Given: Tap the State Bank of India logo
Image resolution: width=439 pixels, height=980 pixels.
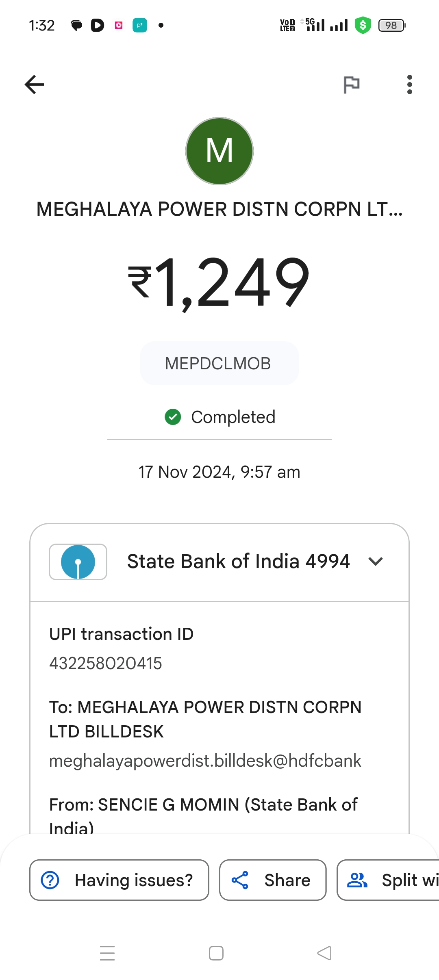Looking at the screenshot, I should coord(78,562).
